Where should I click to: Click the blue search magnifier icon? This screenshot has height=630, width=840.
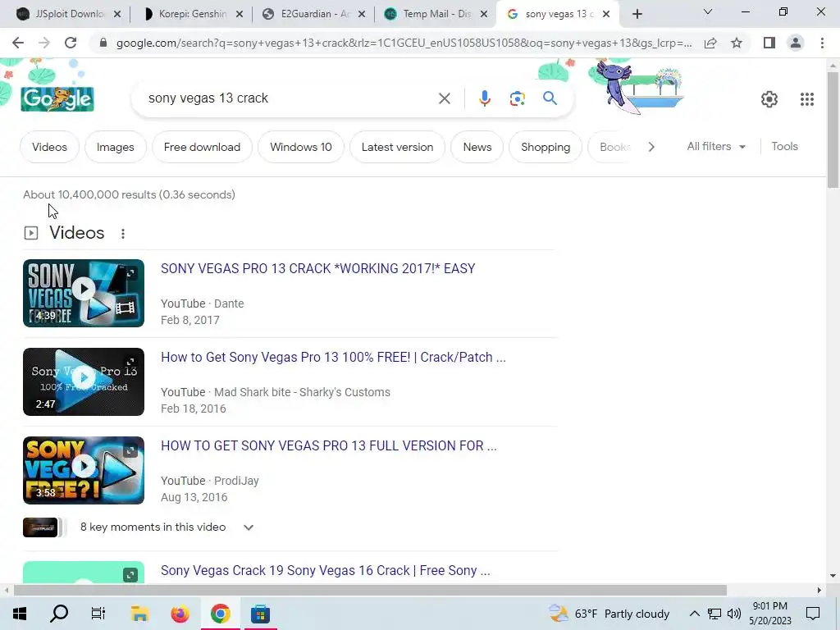(x=550, y=98)
